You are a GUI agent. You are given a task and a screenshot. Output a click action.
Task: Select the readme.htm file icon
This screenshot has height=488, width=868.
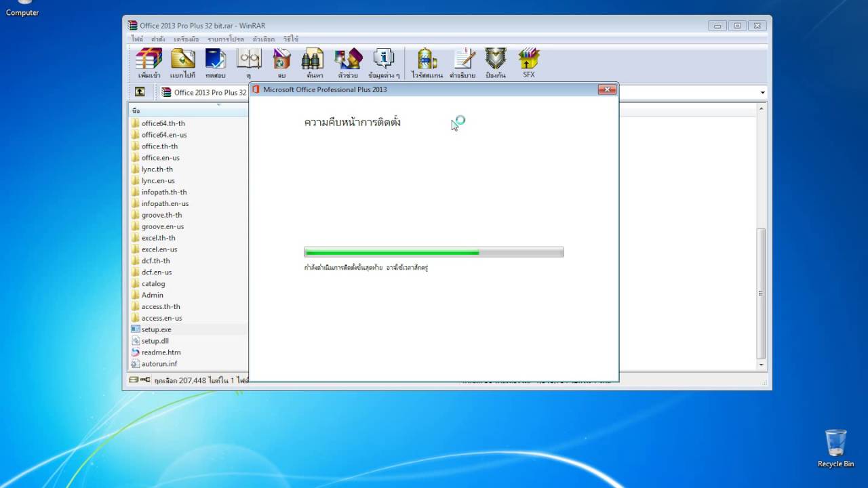click(x=136, y=352)
